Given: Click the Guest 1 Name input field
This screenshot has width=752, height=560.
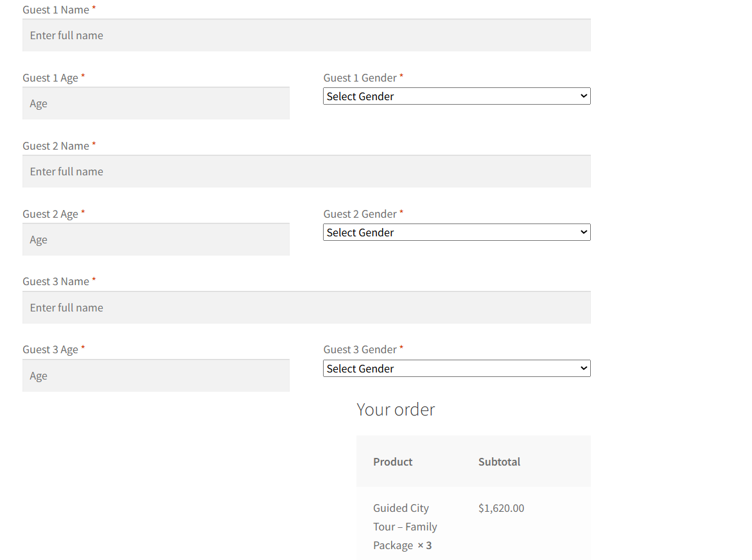Looking at the screenshot, I should tap(306, 35).
